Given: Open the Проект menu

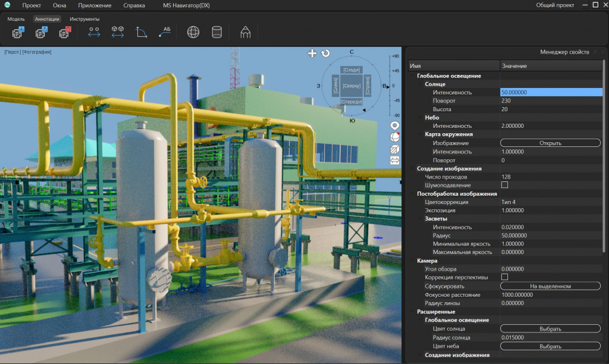Looking at the screenshot, I should (x=32, y=5).
